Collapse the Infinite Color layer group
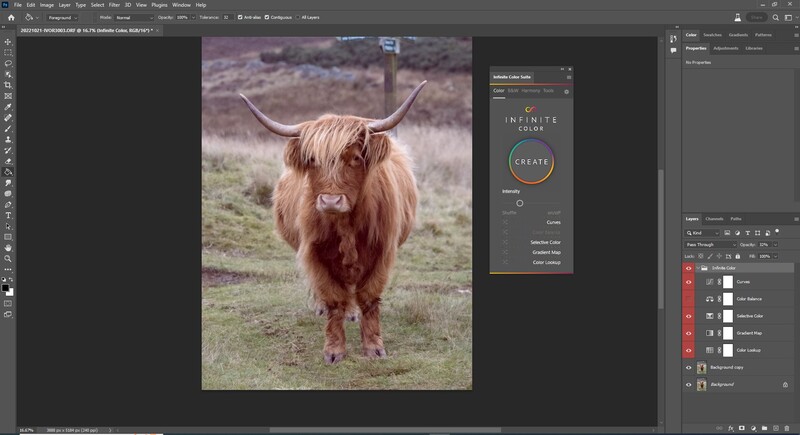Screen dimensions: 800x435 pos(699,268)
